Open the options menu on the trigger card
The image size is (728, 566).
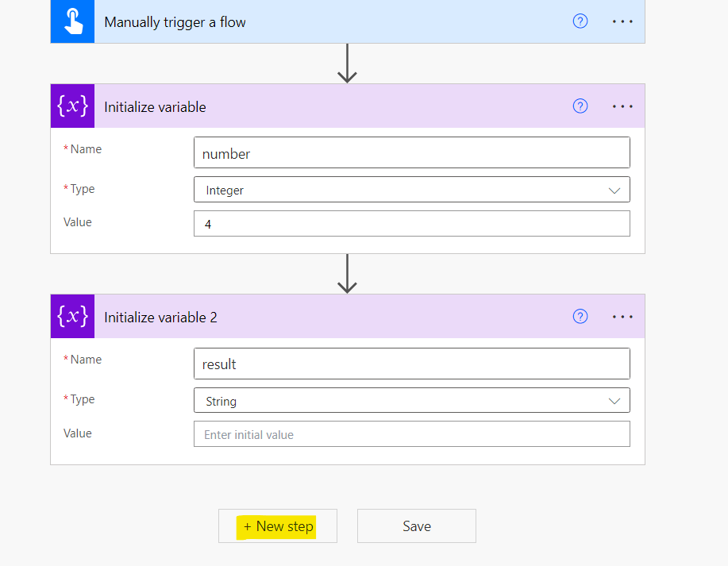point(622,21)
